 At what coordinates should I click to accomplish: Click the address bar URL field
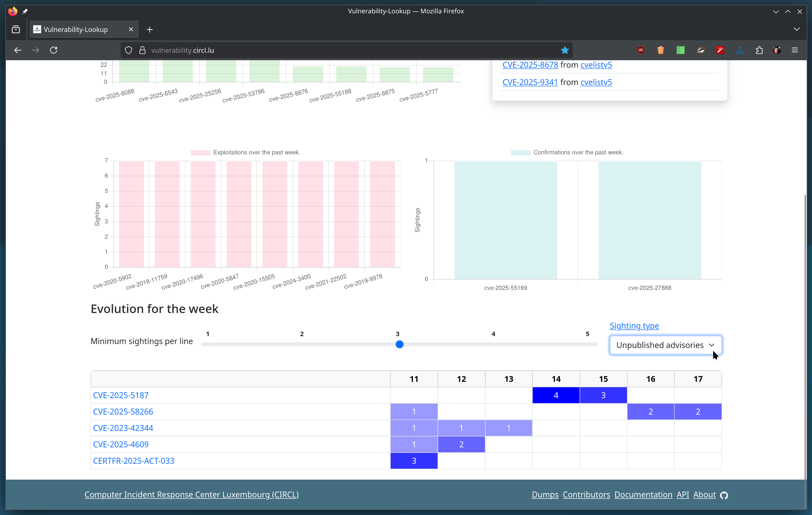pos(337,50)
